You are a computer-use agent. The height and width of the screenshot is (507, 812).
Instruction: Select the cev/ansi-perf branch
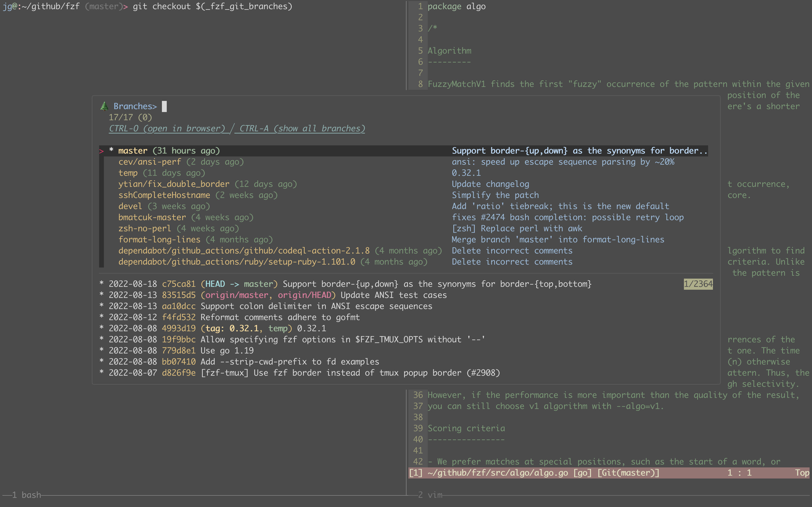pos(150,162)
